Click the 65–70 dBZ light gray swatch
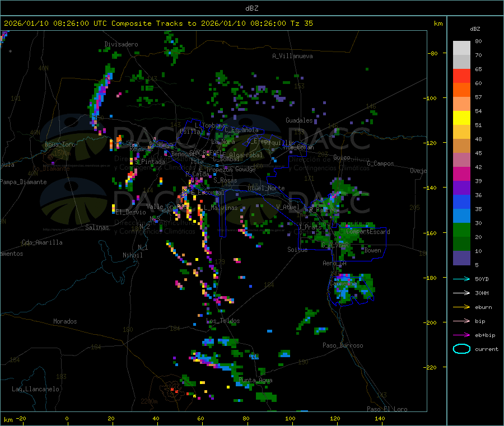Screen dimensions: 504x426 pyautogui.click(x=461, y=62)
